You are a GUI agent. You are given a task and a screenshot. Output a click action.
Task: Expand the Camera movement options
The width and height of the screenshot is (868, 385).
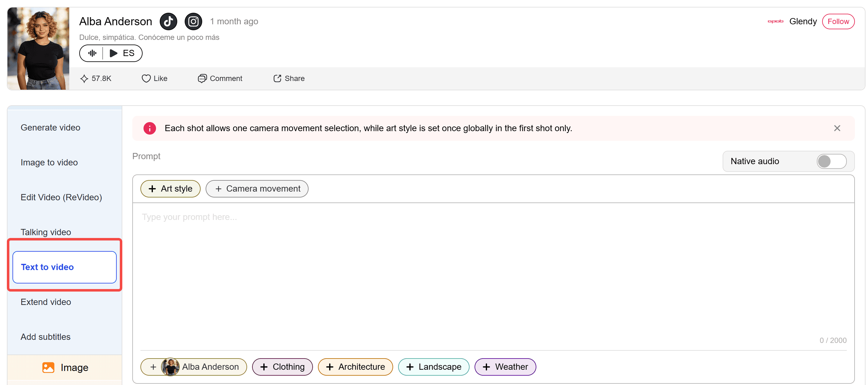(x=257, y=189)
